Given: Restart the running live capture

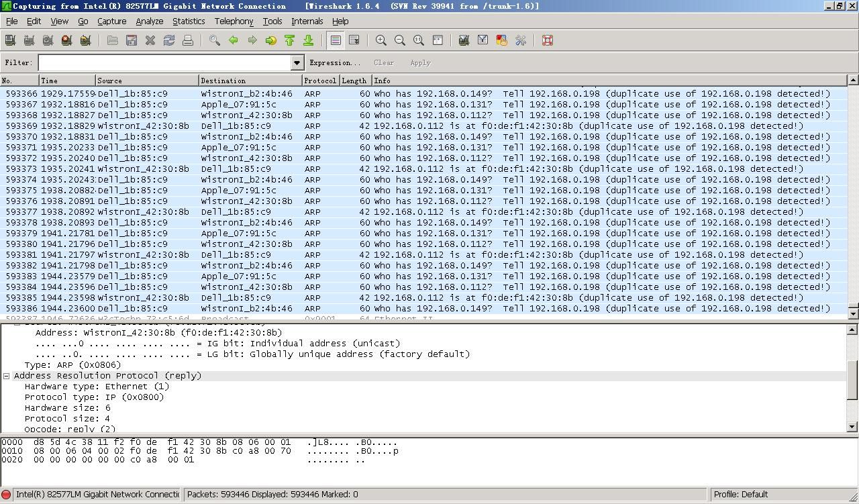Looking at the screenshot, I should click(x=85, y=40).
